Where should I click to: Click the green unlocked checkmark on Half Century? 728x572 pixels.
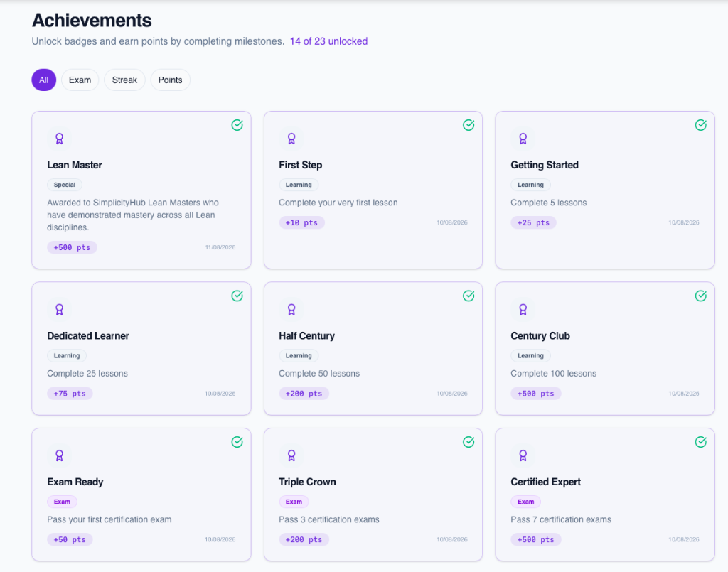469,296
